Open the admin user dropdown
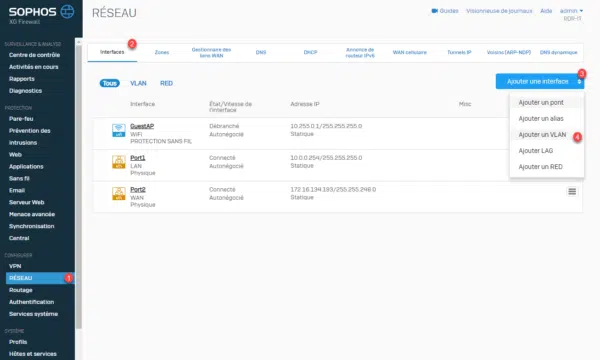 pyautogui.click(x=571, y=11)
